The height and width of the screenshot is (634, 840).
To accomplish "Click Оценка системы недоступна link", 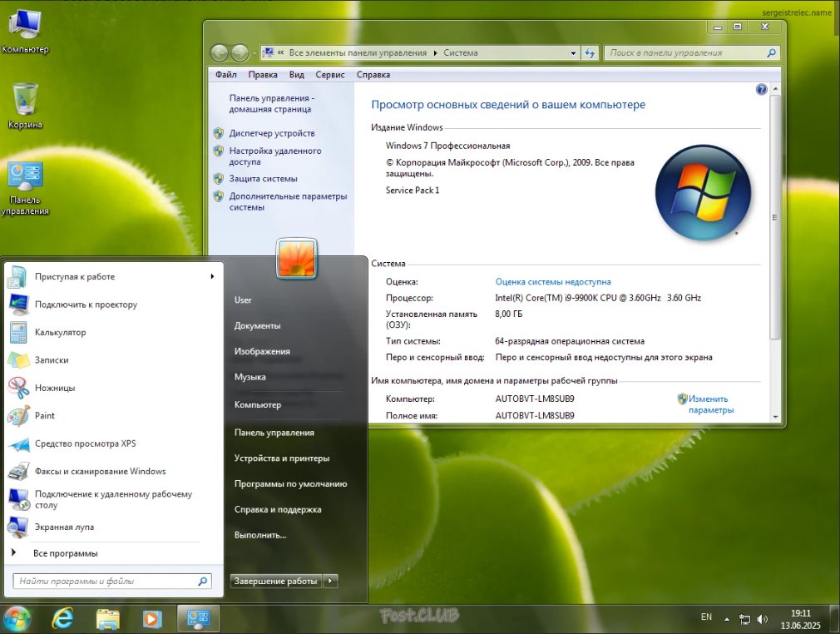I will coord(553,282).
